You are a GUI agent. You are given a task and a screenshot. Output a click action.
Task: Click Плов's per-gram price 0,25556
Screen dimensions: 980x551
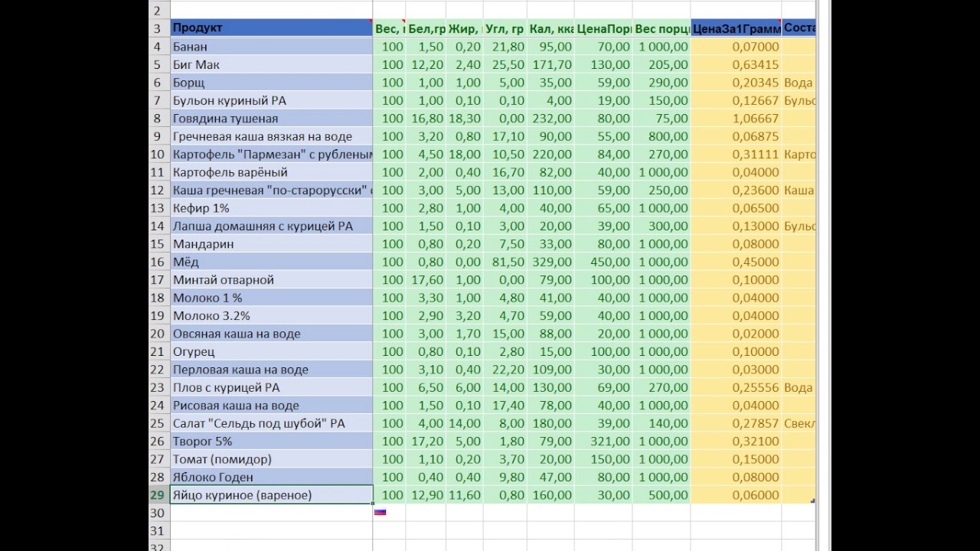[737, 387]
